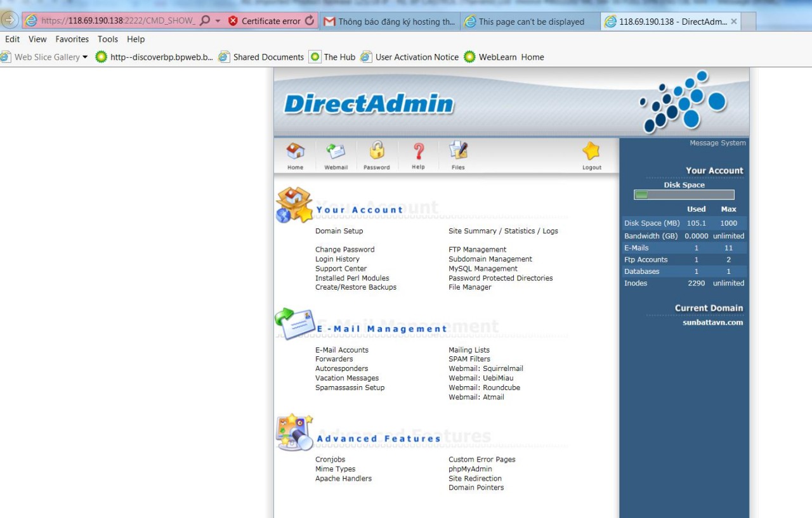
Task: Open phpMyAdmin
Action: (x=470, y=469)
